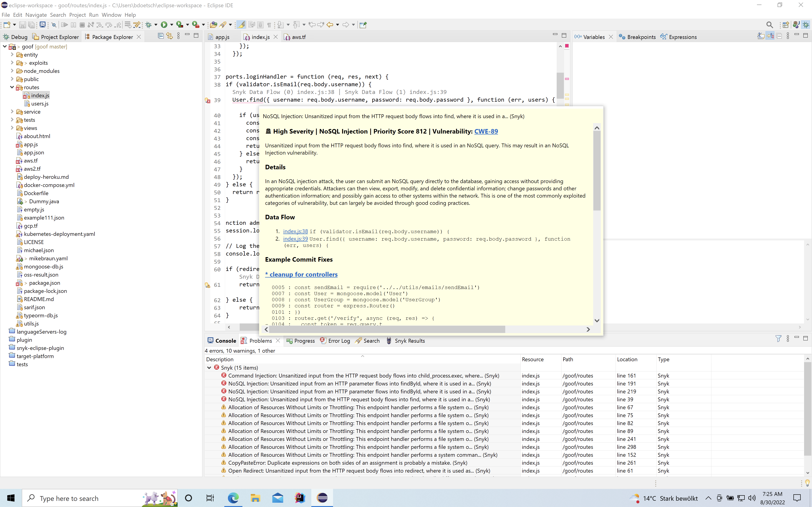This screenshot has height=507, width=812.
Task: Toggle Link with Editor in Package Explorer
Action: click(x=169, y=36)
